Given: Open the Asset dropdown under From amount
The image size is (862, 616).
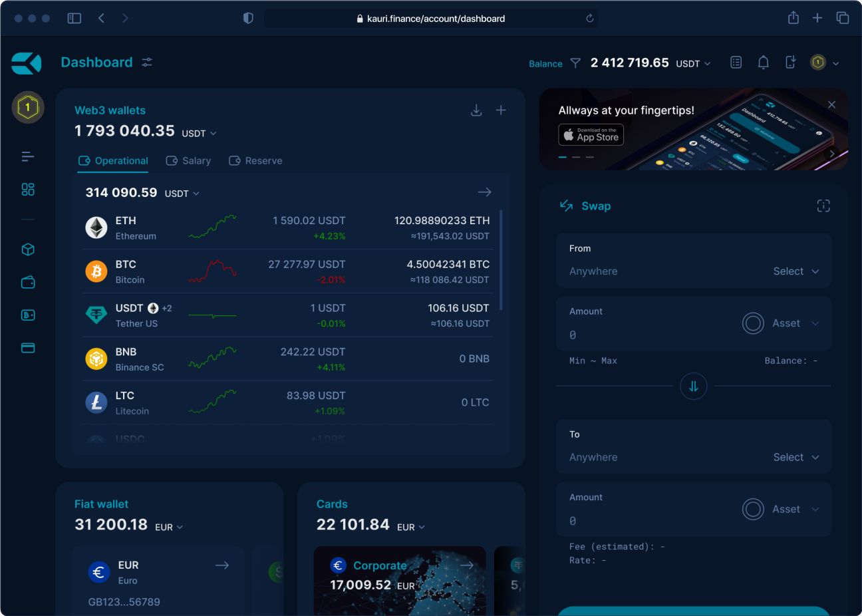Looking at the screenshot, I should (786, 323).
